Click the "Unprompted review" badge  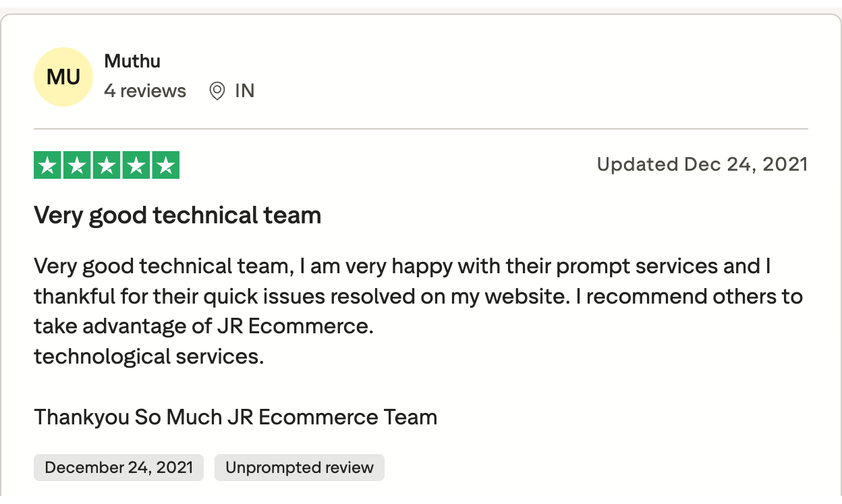(300, 468)
